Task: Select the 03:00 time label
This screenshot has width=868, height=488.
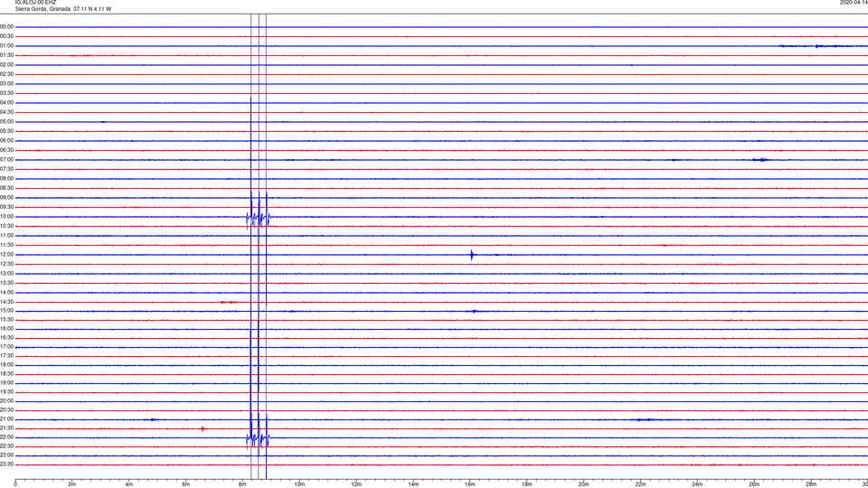Action: [6, 84]
